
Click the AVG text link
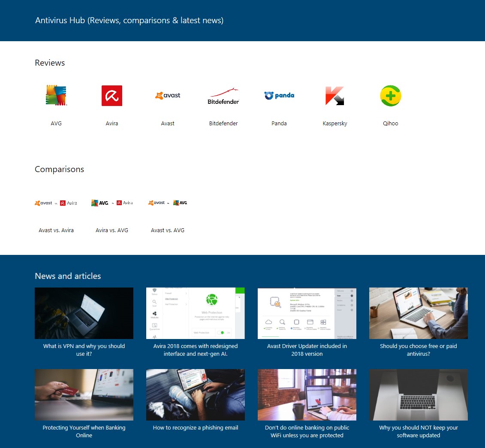tap(56, 123)
